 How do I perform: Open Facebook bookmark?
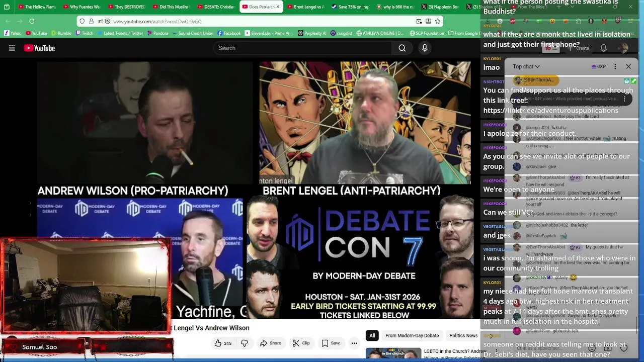(x=228, y=33)
